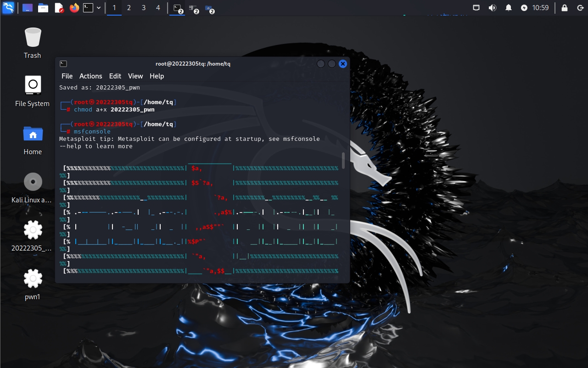Open the power manager lightning icon
The width and height of the screenshot is (588, 368).
click(x=524, y=8)
